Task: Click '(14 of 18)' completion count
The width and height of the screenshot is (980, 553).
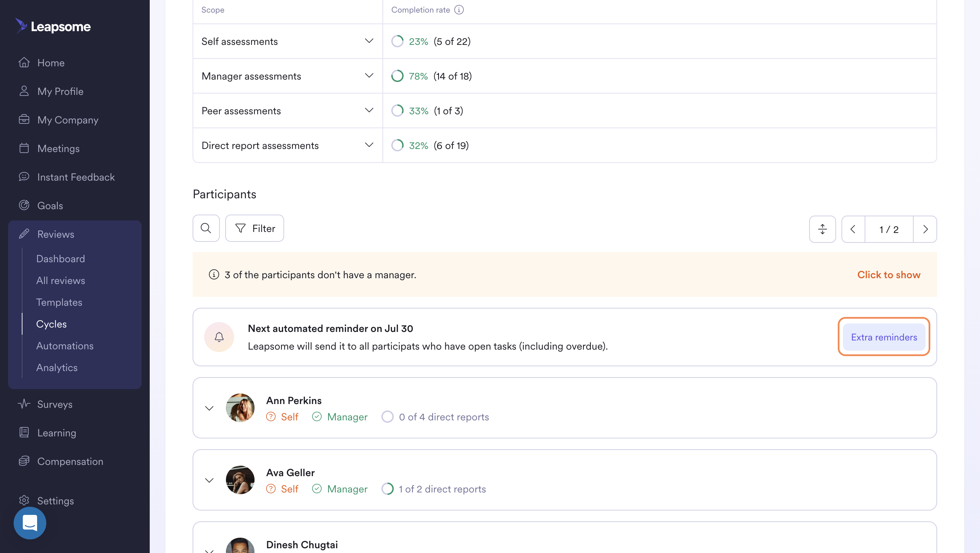Action: click(x=452, y=76)
